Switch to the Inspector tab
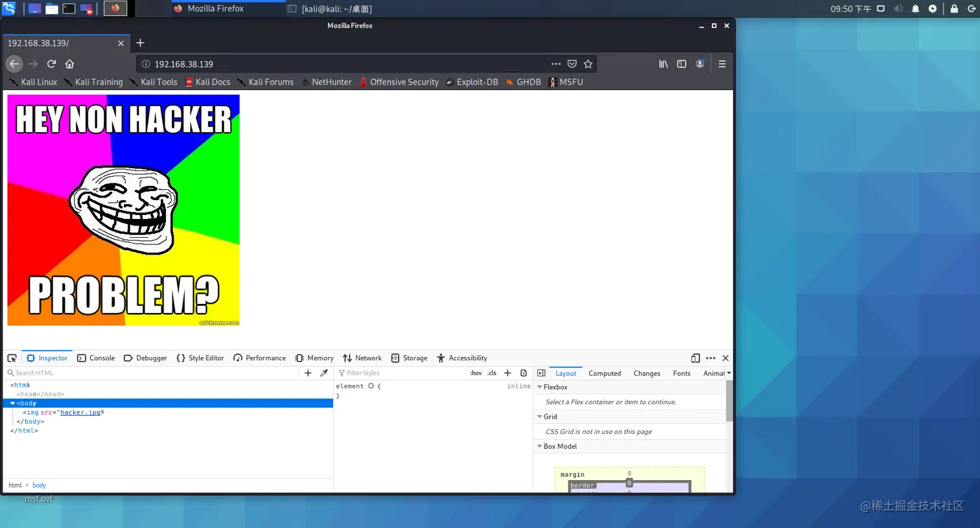The height and width of the screenshot is (528, 980). coord(47,358)
